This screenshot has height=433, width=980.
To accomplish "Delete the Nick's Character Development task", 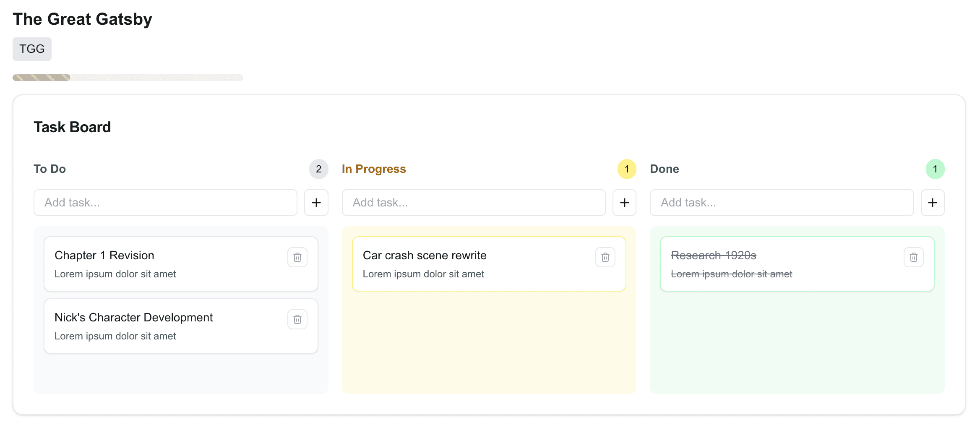I will [297, 319].
